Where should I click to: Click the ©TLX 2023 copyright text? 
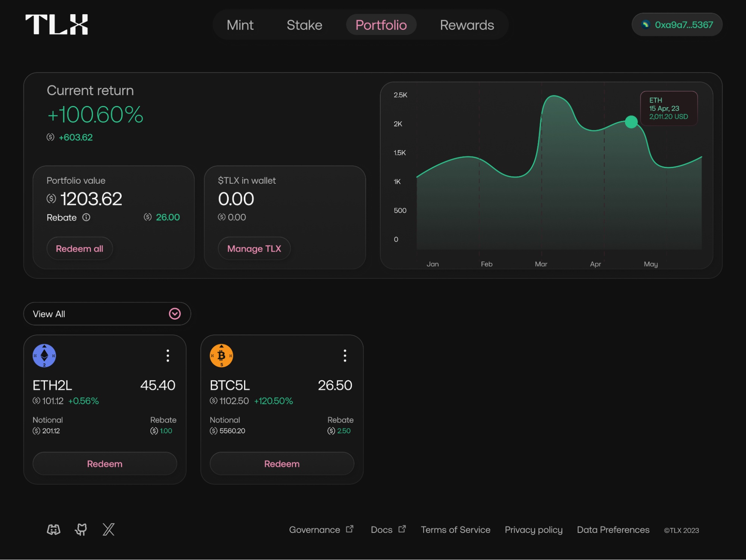[681, 530]
